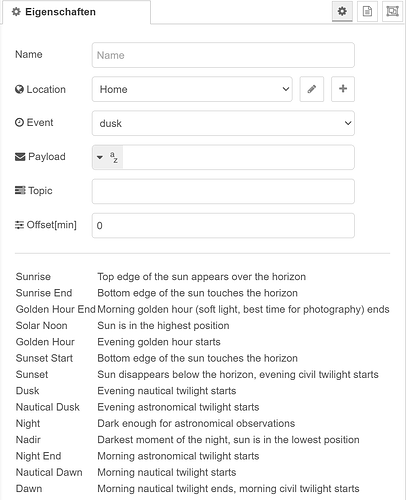Click the 'Sunset Start' label
Viewport: 406px width, 500px height.
pyautogui.click(x=44, y=358)
